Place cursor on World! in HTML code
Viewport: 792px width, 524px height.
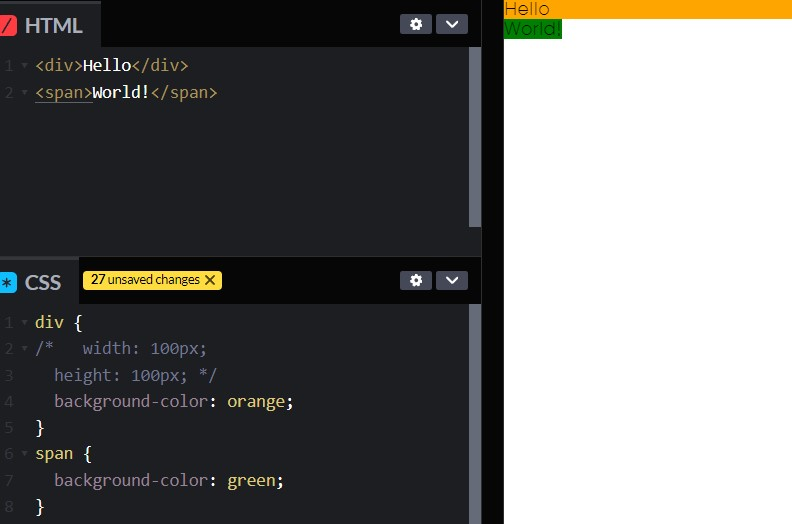pos(121,92)
